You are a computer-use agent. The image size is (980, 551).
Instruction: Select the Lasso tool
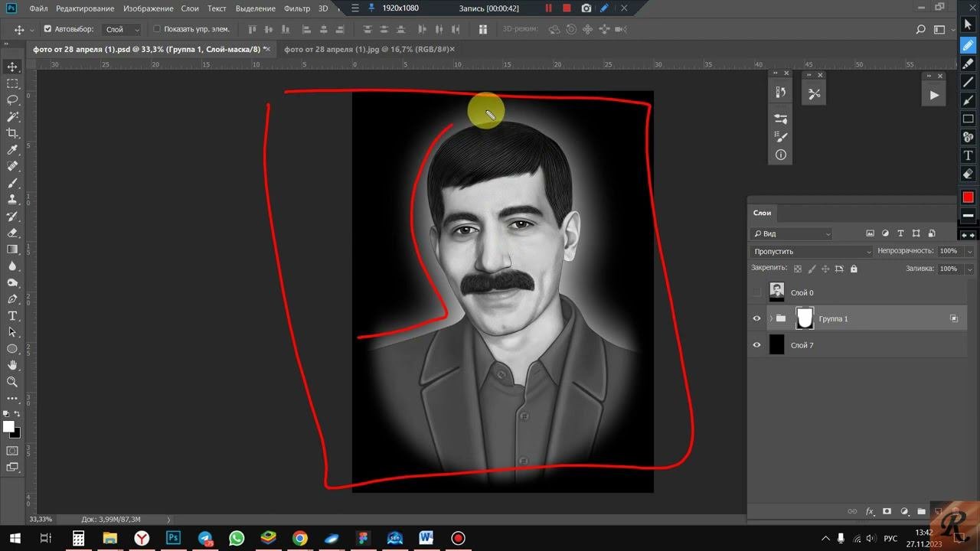pos(12,100)
